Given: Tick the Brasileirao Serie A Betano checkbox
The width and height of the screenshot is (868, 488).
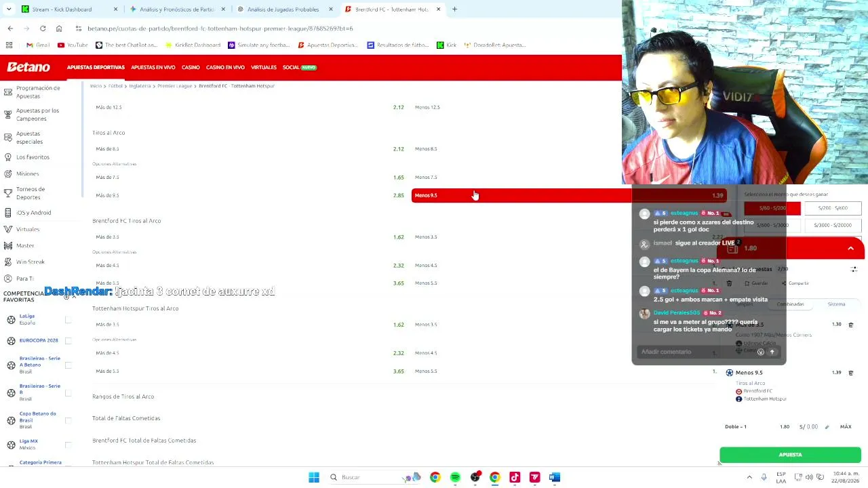Looking at the screenshot, I should click(x=68, y=365).
